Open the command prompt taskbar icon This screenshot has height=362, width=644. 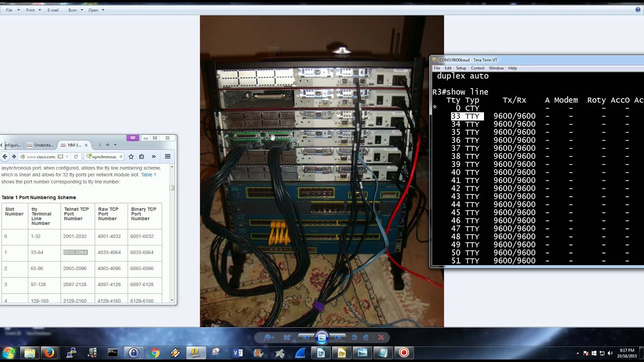point(113,353)
